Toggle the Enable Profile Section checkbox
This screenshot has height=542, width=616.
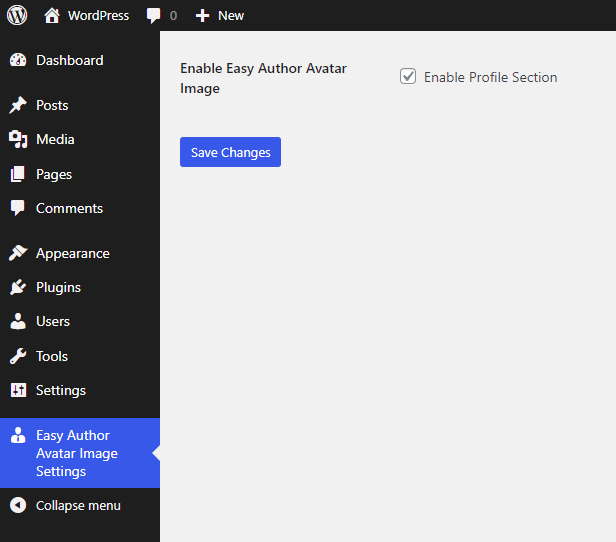coord(408,76)
